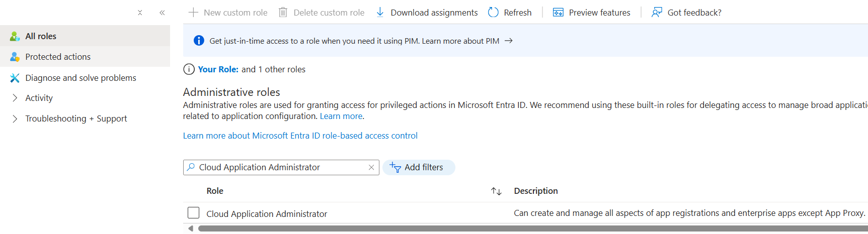Click the filter funnel icon

pos(395,167)
